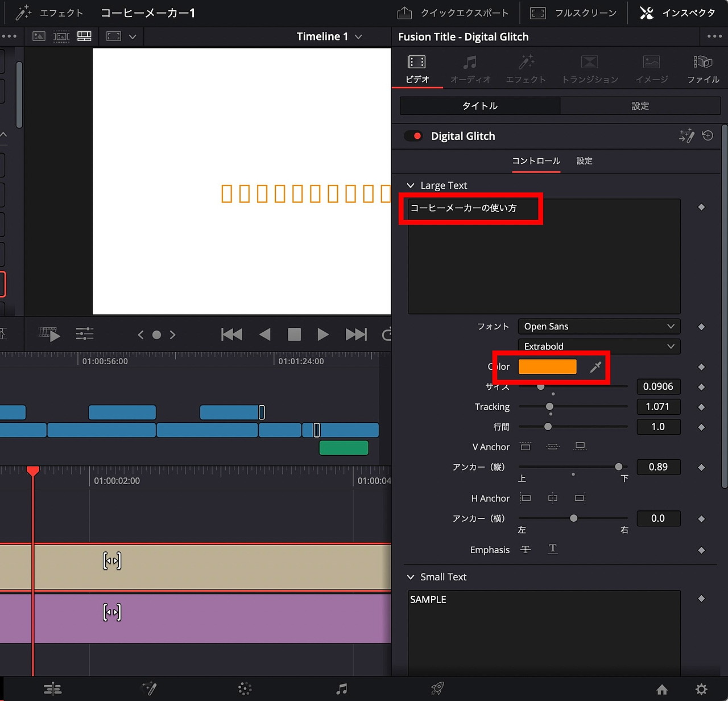
Task: Reset Digital Glitch with the reset icon
Action: coord(708,135)
